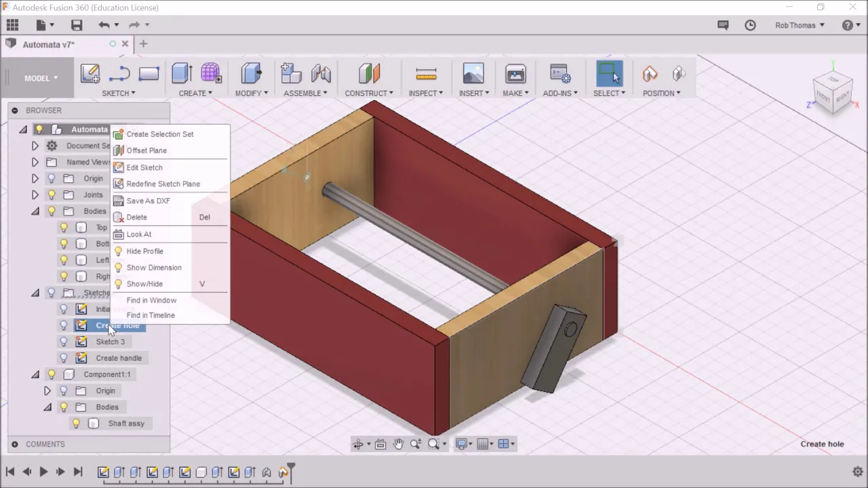
Task: Select first sketch feature in timeline
Action: click(103, 472)
